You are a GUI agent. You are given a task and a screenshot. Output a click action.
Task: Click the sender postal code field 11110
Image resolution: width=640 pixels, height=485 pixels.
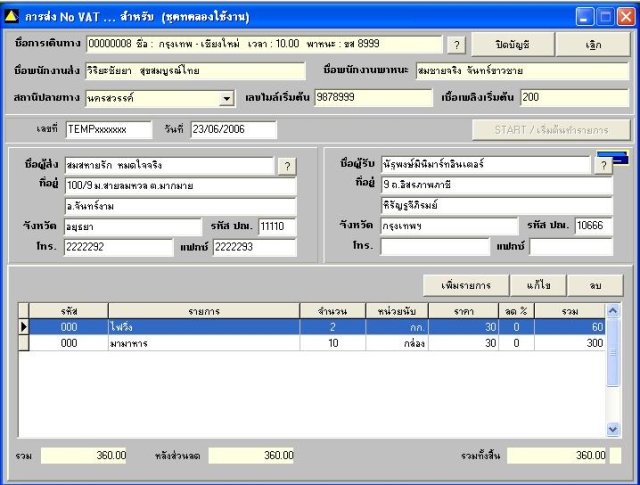click(277, 227)
